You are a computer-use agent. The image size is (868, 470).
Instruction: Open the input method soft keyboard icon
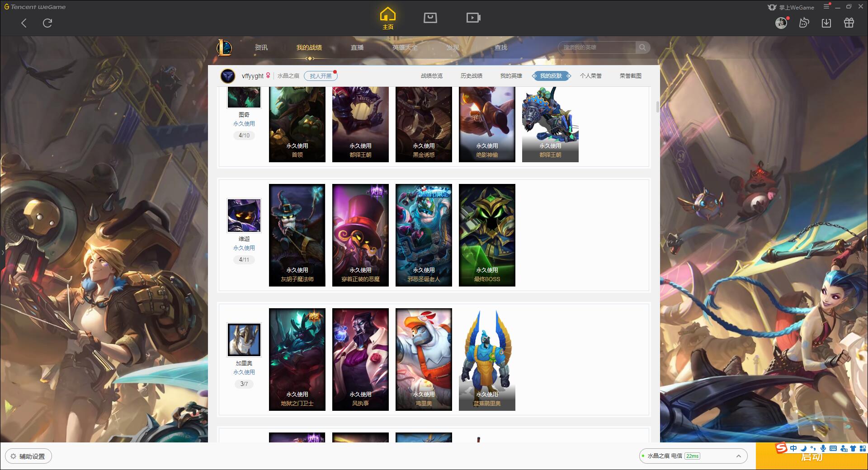(x=833, y=448)
